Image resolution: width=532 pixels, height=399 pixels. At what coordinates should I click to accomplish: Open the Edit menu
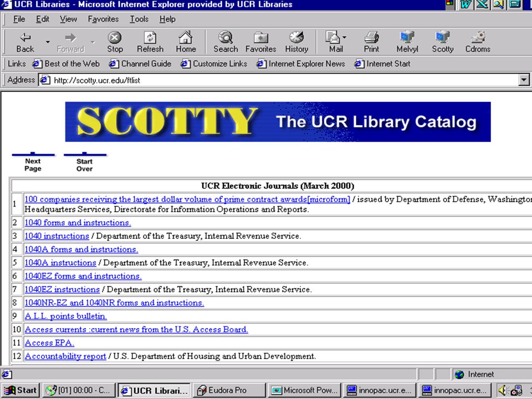pyautogui.click(x=43, y=19)
